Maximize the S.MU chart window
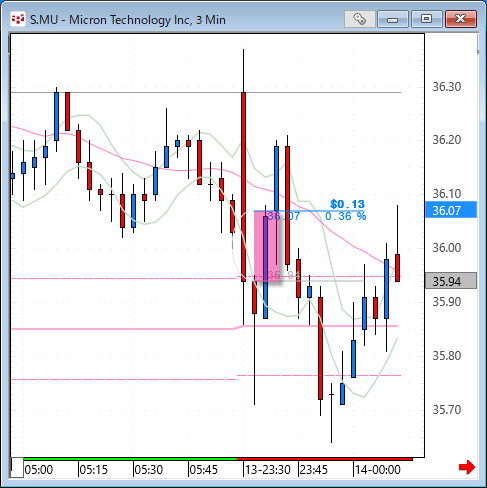This screenshot has height=488, width=487. (427, 19)
